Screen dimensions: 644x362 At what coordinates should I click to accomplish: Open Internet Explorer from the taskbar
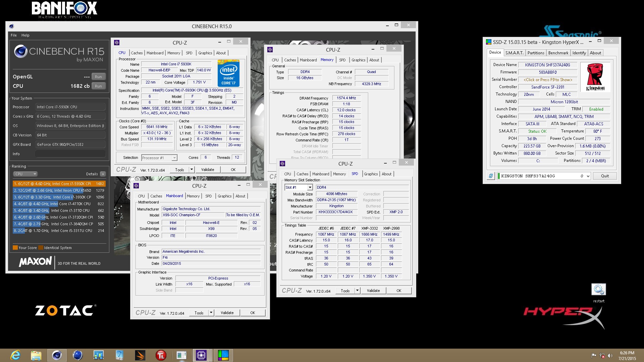pos(15,355)
